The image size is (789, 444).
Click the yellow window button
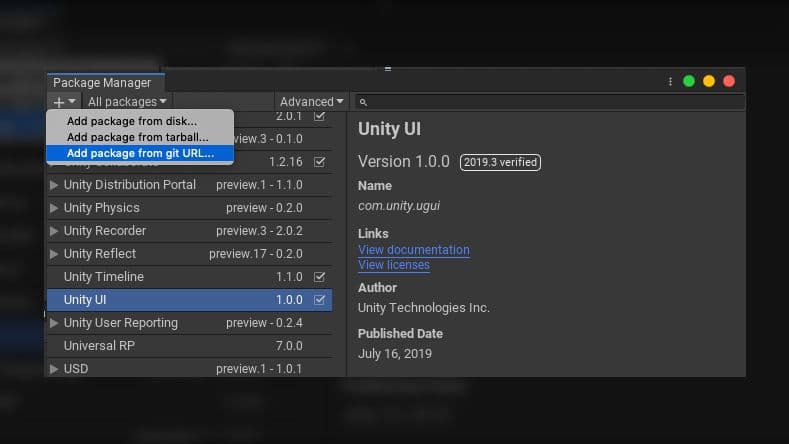click(709, 82)
